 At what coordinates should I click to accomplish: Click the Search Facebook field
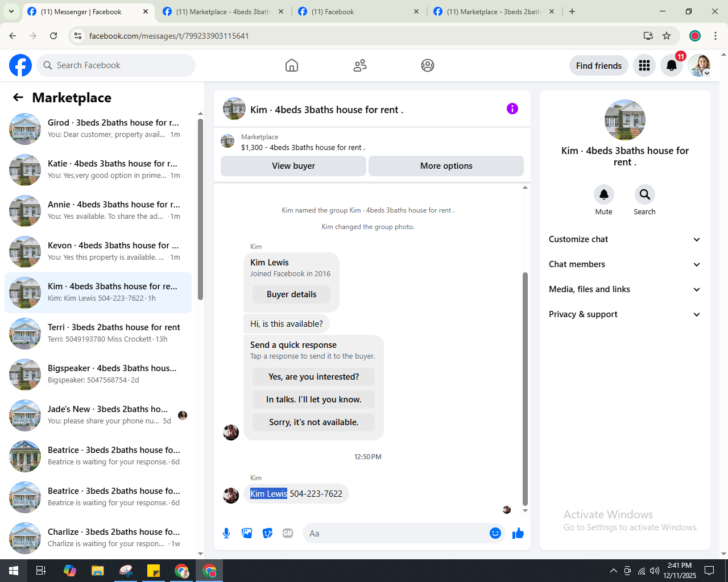tap(116, 65)
